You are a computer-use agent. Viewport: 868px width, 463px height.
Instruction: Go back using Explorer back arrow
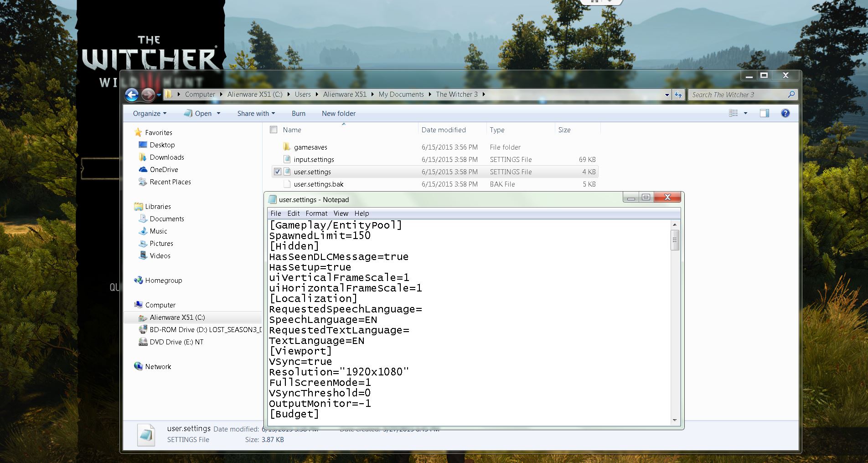[132, 94]
